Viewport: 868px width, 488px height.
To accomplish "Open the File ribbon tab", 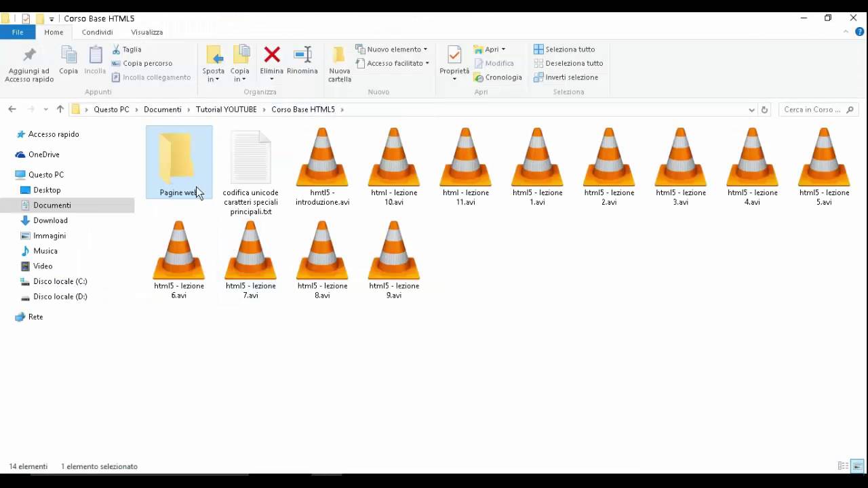I will click(x=18, y=32).
